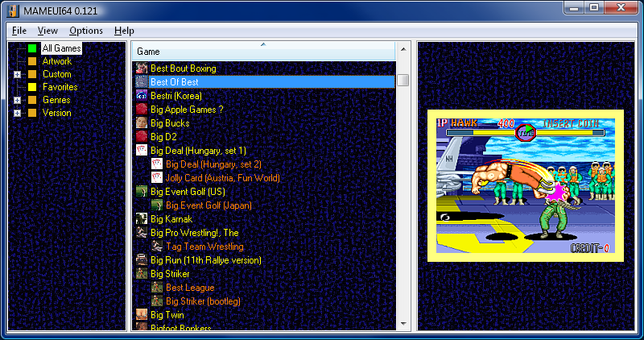Click the Big Striker (bootleg) icon
Screen dimensions: 644x340
157,301
